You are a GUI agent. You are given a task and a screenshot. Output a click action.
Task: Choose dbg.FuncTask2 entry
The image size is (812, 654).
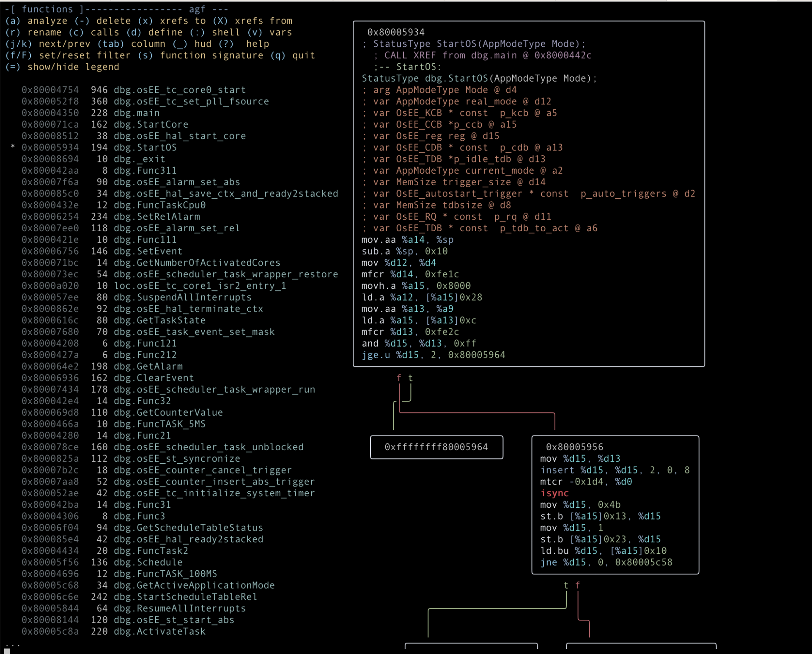(105, 551)
